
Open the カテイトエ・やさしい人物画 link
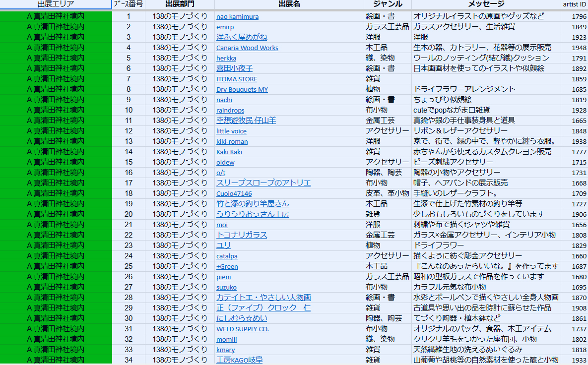point(263,297)
